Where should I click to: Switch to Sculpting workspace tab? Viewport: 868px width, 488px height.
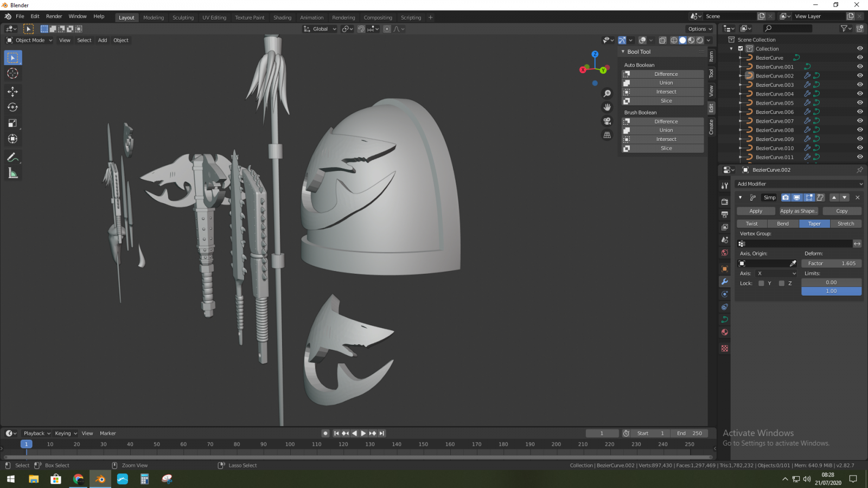point(183,17)
